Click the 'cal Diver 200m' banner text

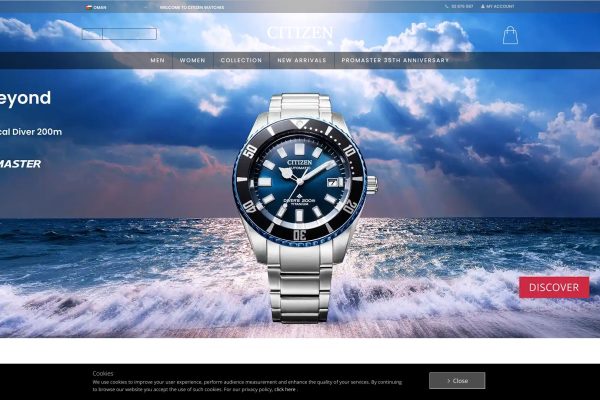(31, 132)
